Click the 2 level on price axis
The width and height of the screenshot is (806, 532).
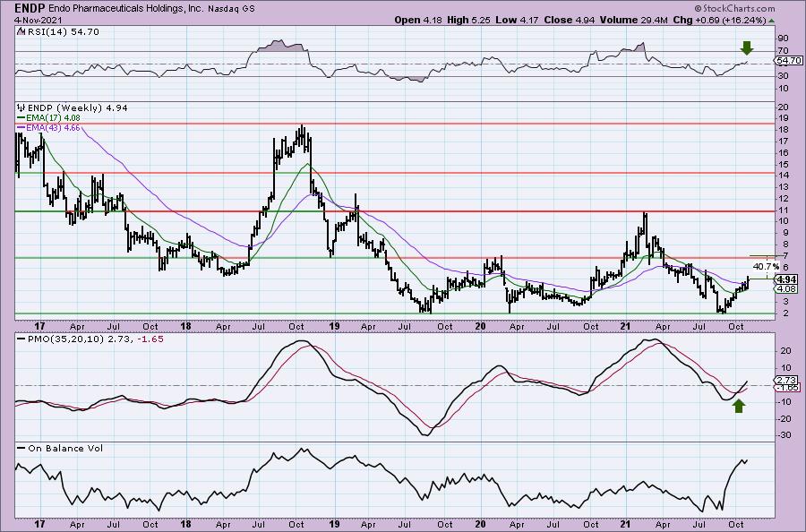(x=785, y=313)
